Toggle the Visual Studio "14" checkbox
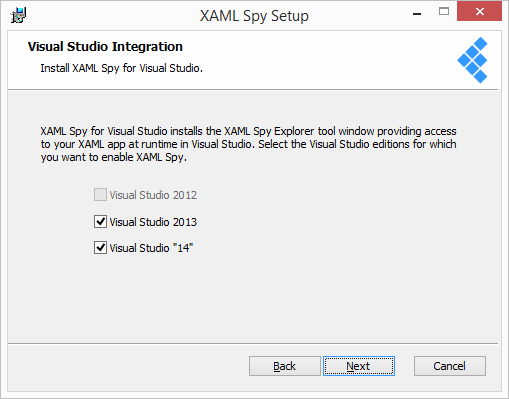Screen dimensions: 509x399 coord(100,248)
